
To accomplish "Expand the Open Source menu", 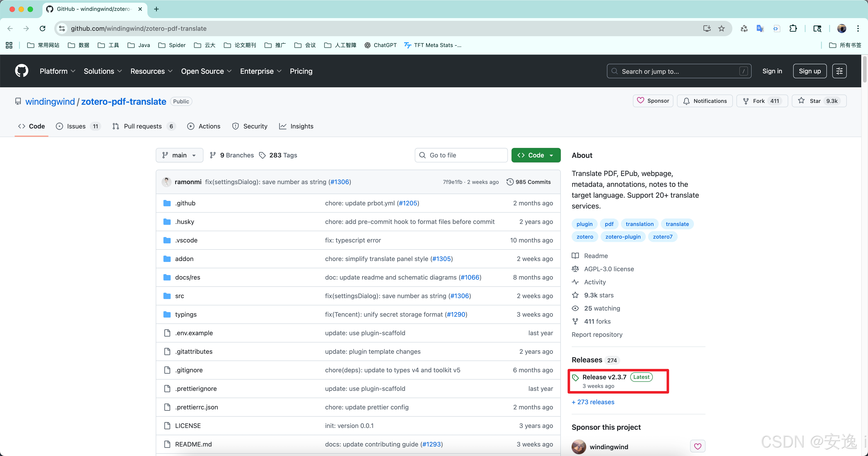I will click(206, 71).
